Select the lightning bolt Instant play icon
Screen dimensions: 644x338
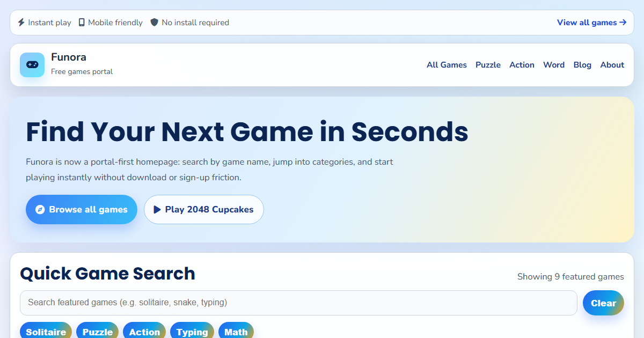click(20, 23)
